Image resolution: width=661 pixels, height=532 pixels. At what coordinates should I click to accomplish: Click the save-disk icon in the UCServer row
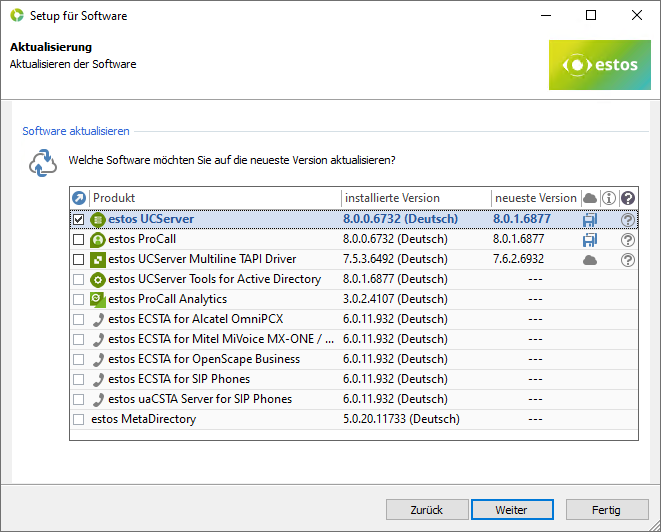tap(590, 219)
